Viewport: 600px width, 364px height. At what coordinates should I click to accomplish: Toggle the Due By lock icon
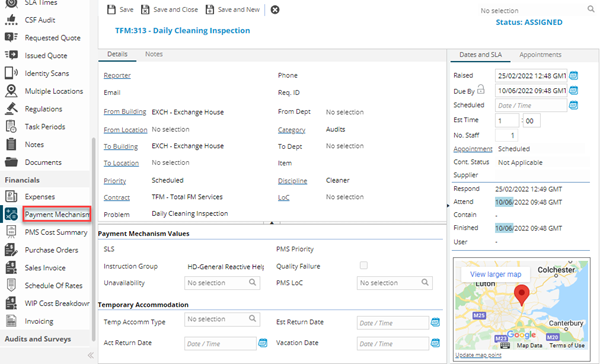481,89
